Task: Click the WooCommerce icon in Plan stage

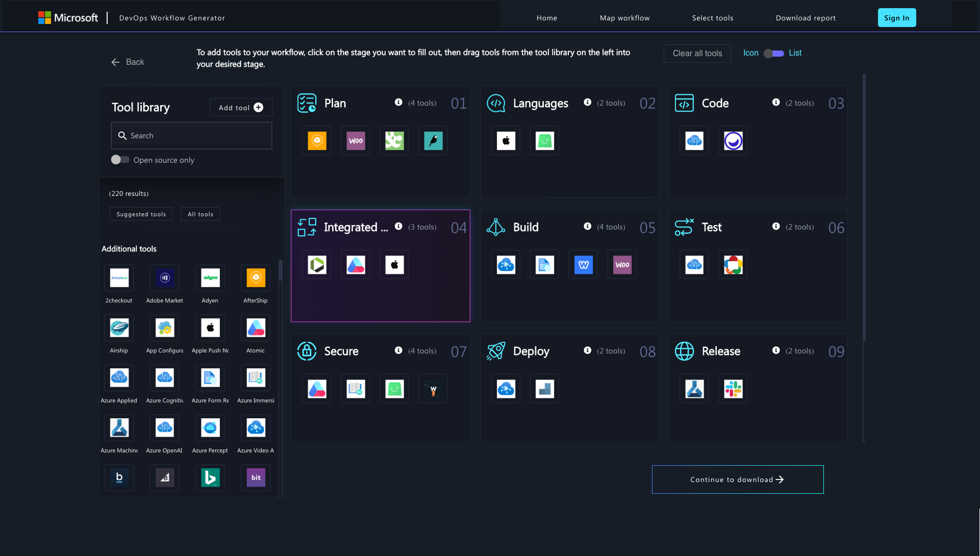Action: 356,141
